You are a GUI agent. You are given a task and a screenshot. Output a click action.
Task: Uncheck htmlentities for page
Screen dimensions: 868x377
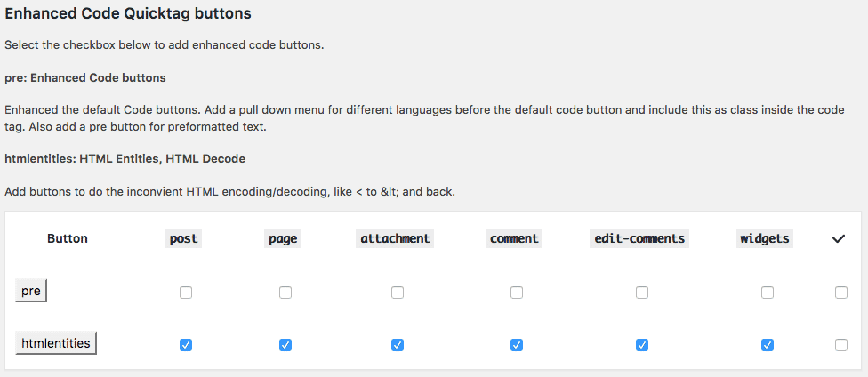click(x=285, y=345)
